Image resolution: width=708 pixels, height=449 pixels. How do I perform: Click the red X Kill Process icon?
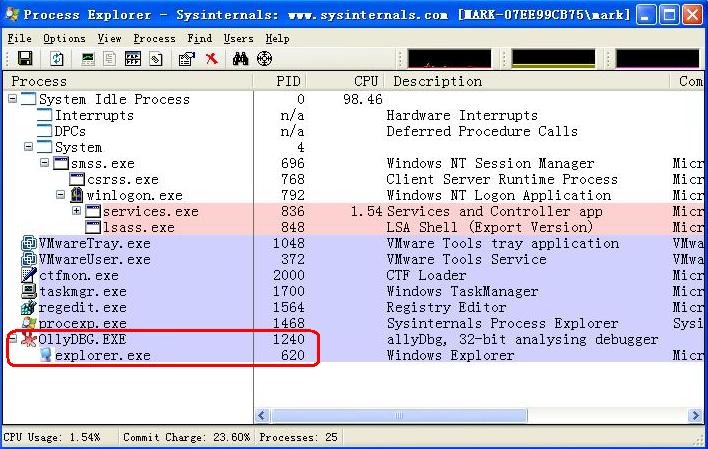click(211, 59)
